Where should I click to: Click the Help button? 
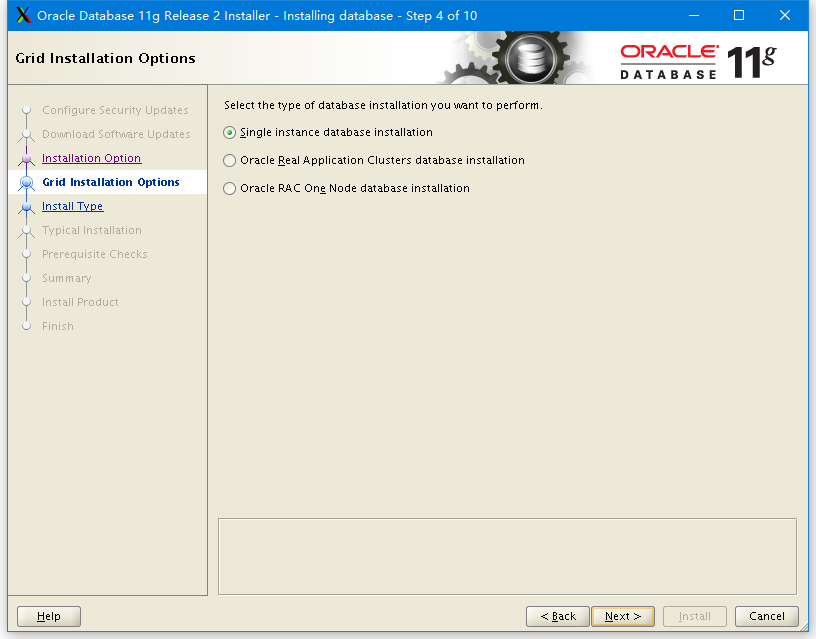49,617
